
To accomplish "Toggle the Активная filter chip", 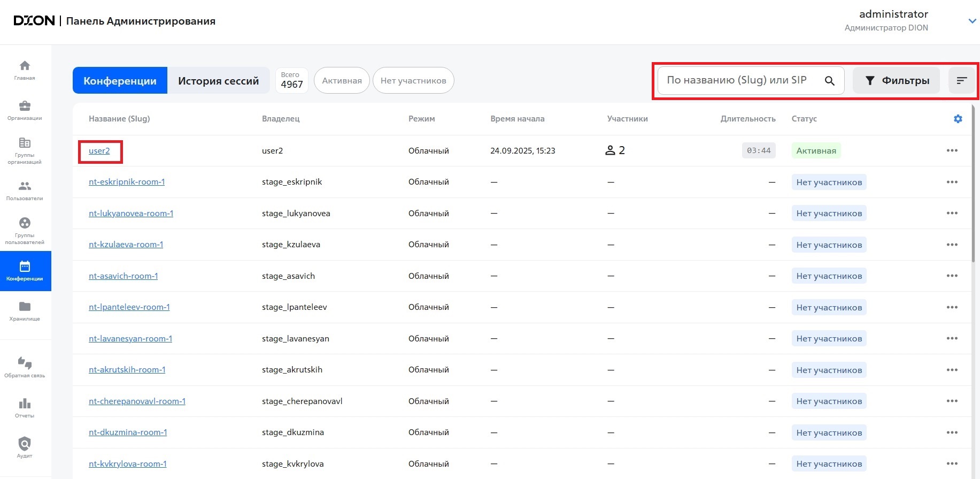I will tap(342, 81).
